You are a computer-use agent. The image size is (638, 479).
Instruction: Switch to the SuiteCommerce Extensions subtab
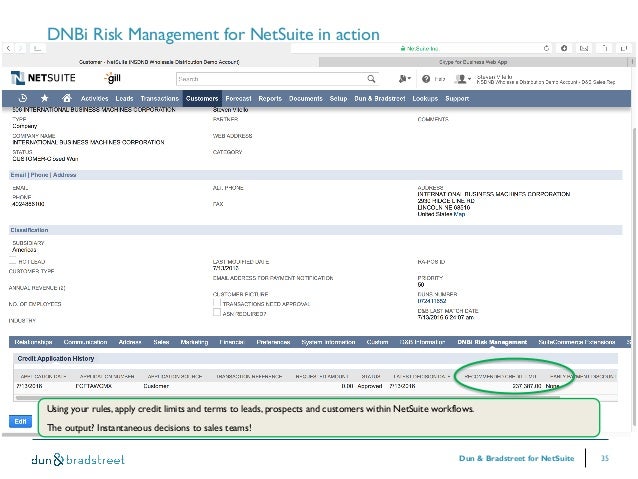tap(577, 342)
